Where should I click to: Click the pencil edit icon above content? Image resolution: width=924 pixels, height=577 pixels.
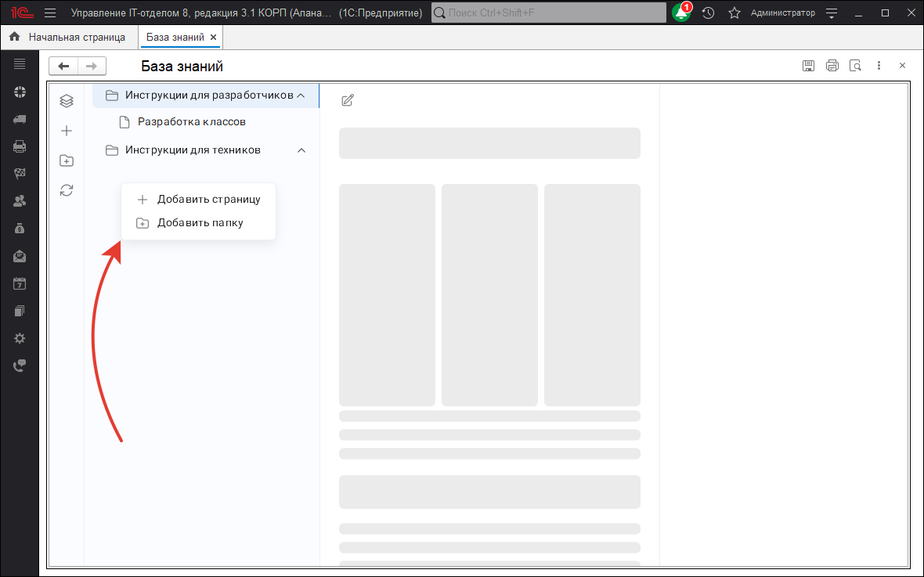coord(348,100)
